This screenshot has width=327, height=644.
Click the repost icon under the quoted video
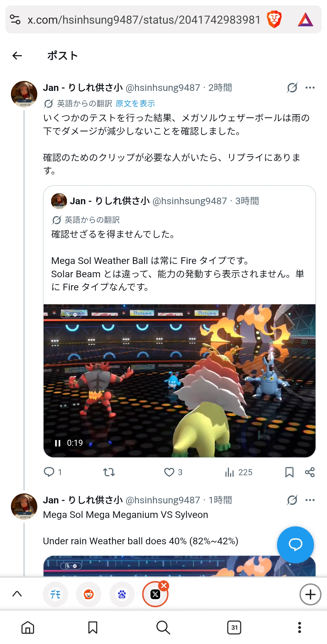pyautogui.click(x=109, y=472)
